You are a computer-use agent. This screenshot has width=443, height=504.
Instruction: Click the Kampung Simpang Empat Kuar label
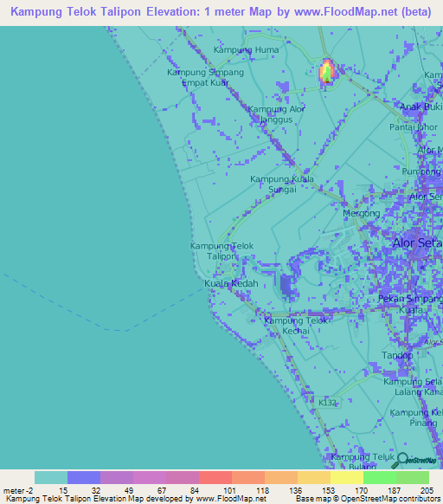[205, 77]
